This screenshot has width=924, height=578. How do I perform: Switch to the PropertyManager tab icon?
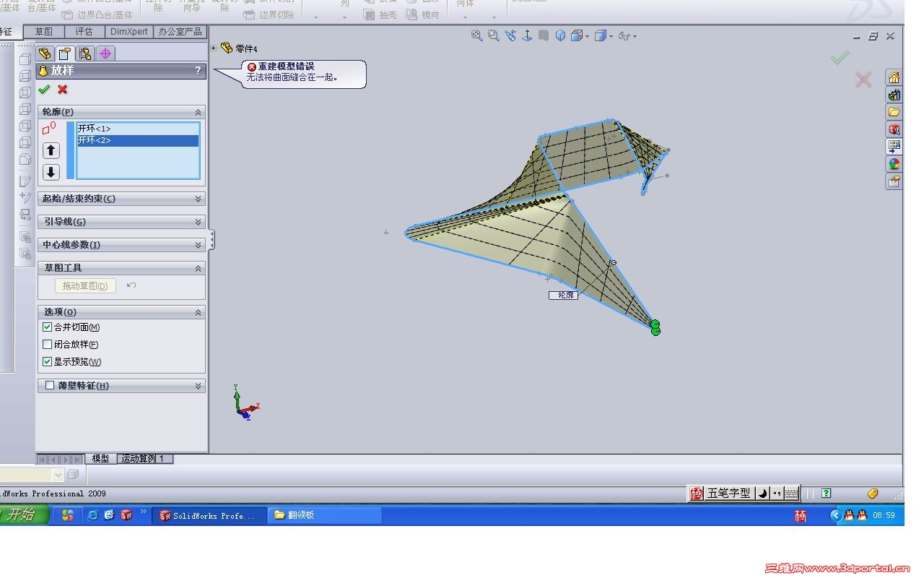(x=65, y=53)
